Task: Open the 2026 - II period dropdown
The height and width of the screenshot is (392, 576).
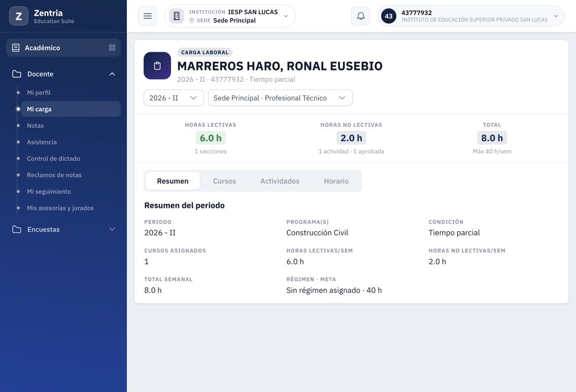Action: [x=174, y=98]
